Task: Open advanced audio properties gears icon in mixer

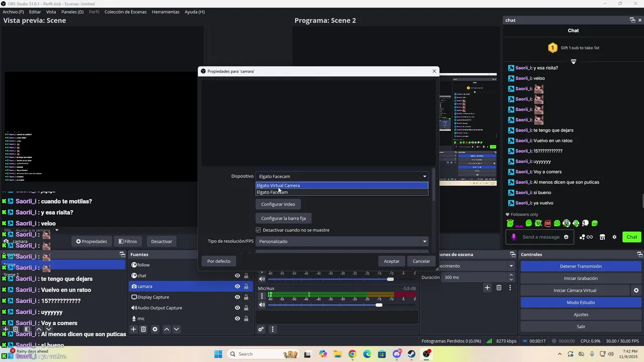Action: click(x=261, y=329)
